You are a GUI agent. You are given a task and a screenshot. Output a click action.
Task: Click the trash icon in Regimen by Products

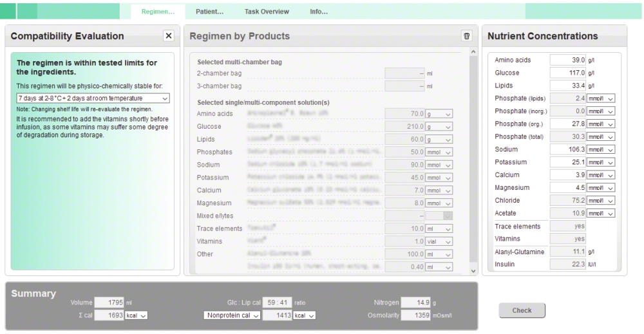[x=466, y=35]
